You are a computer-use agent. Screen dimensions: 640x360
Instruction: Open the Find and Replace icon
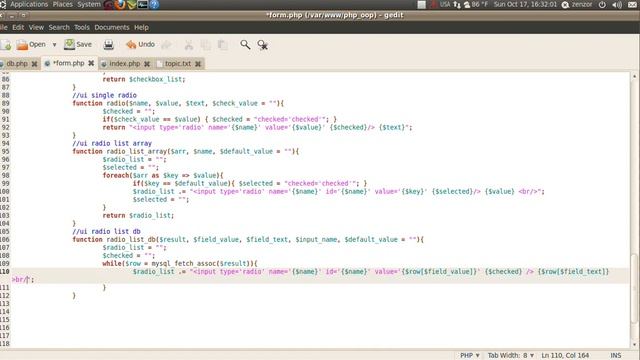pyautogui.click(x=262, y=45)
